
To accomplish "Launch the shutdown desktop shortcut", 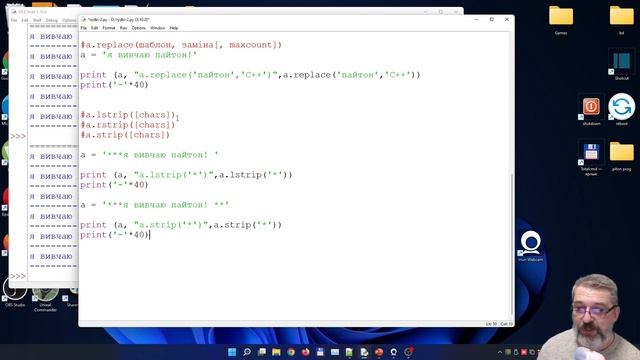I will 591,109.
